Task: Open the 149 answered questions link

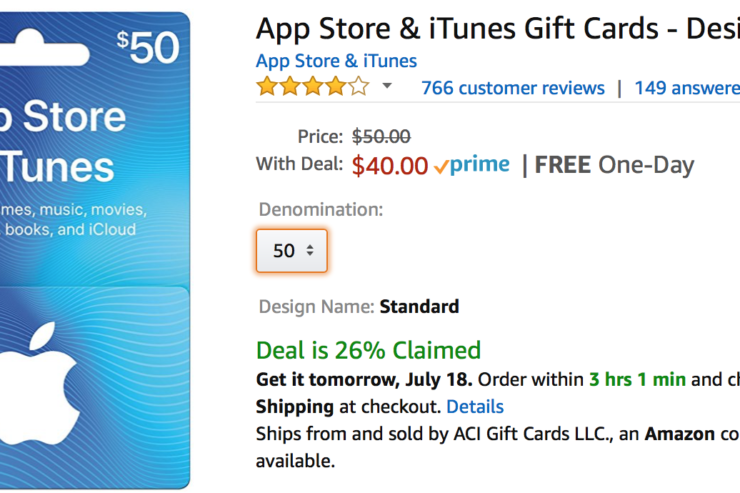Action: click(687, 88)
